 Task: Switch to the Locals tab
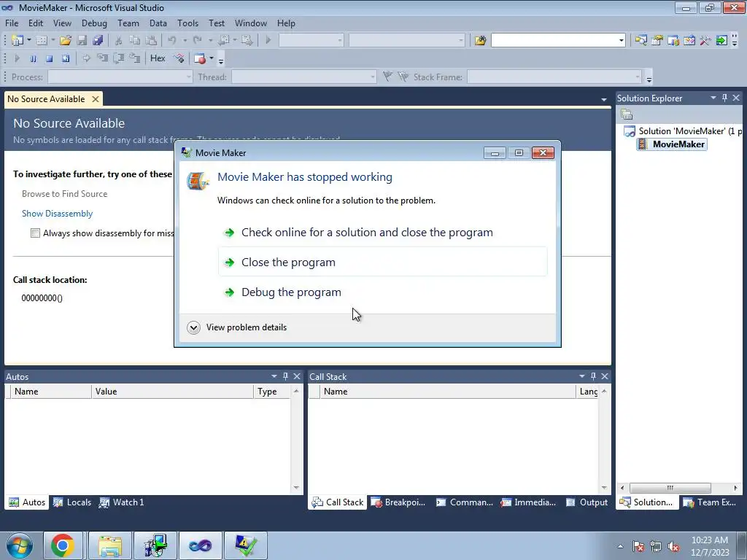click(x=72, y=502)
